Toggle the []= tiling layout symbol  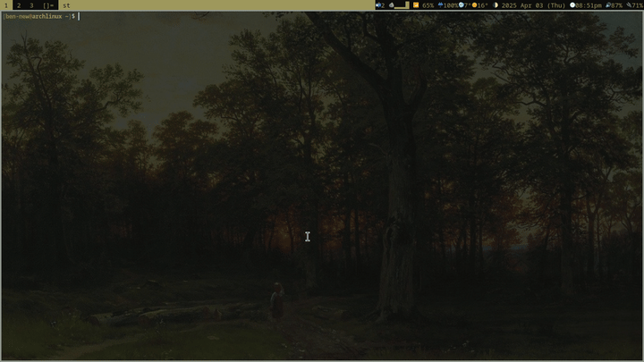pyautogui.click(x=48, y=5)
